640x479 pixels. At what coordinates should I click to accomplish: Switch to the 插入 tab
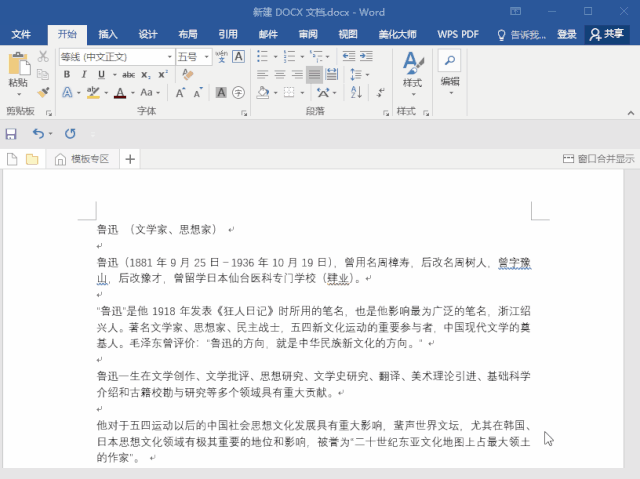coord(108,34)
